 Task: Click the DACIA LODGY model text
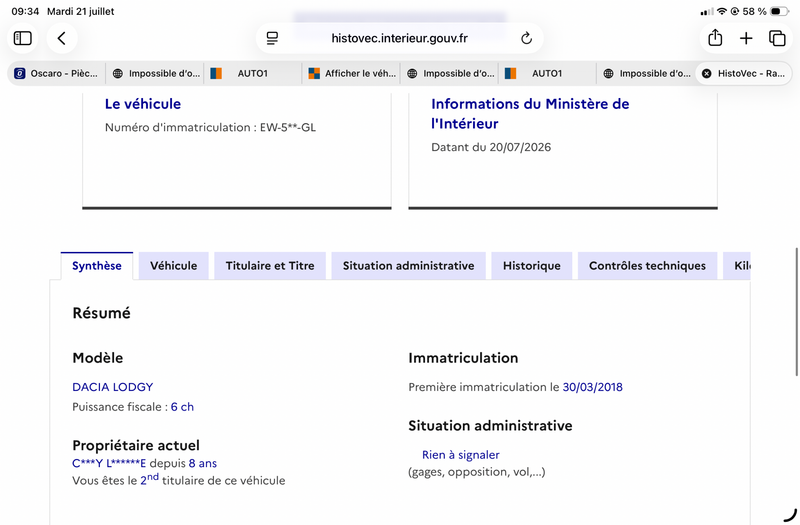coord(113,387)
